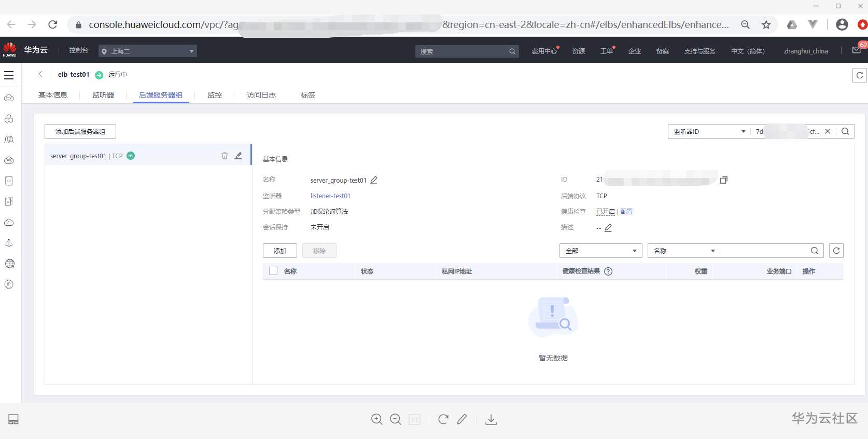Image resolution: width=868 pixels, height=439 pixels.
Task: Switch to the 标签 tab
Action: 308,95
